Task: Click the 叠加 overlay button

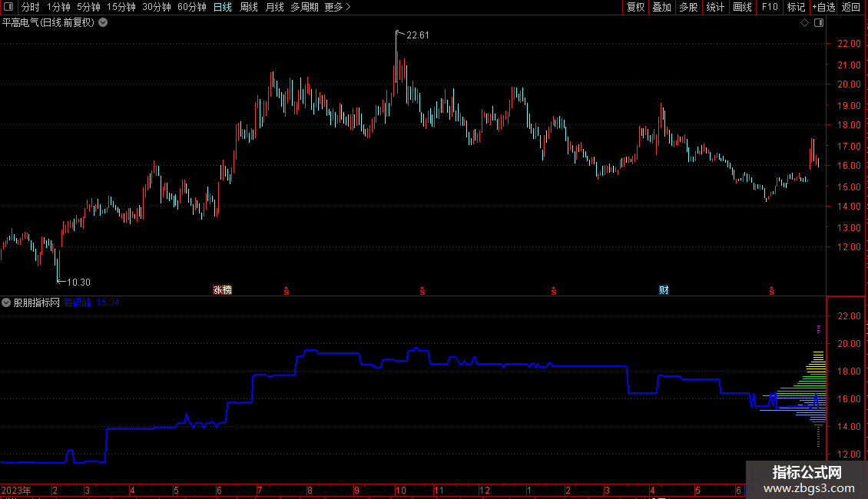Action: [x=662, y=7]
